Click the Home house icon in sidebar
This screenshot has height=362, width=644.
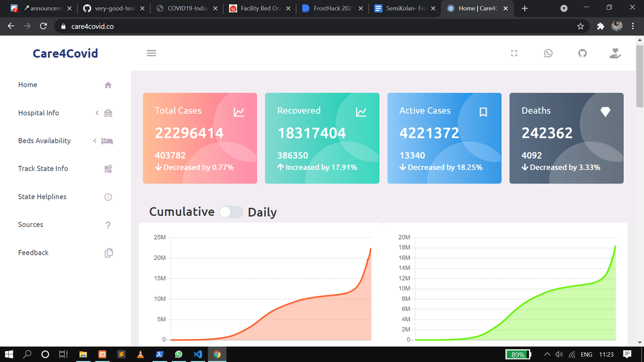pyautogui.click(x=108, y=85)
